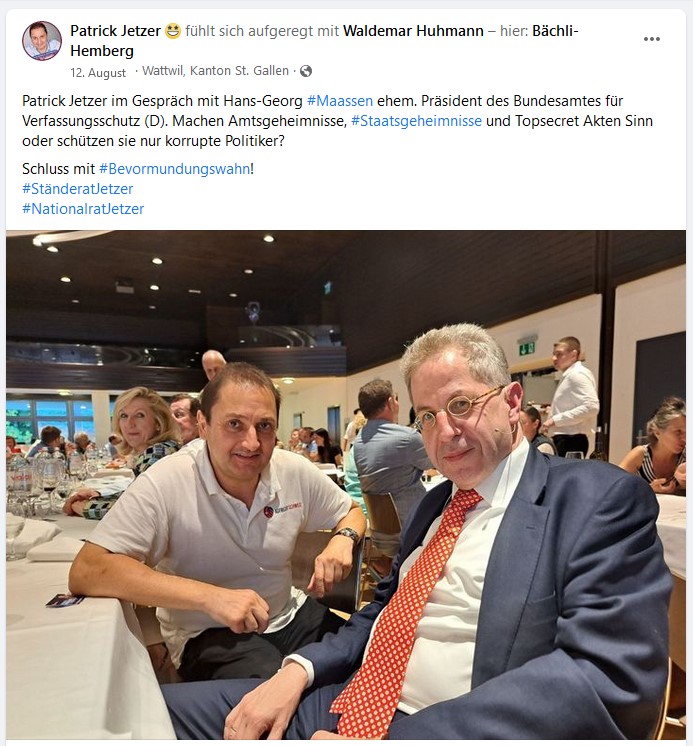The height and width of the screenshot is (746, 693).
Task: Open the Bächli-Hemberg location link
Action: (x=324, y=41)
